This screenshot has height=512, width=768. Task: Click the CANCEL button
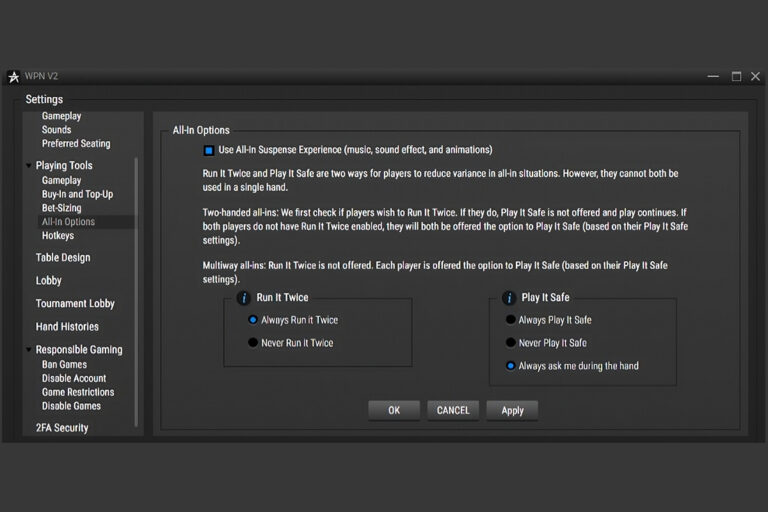(453, 410)
